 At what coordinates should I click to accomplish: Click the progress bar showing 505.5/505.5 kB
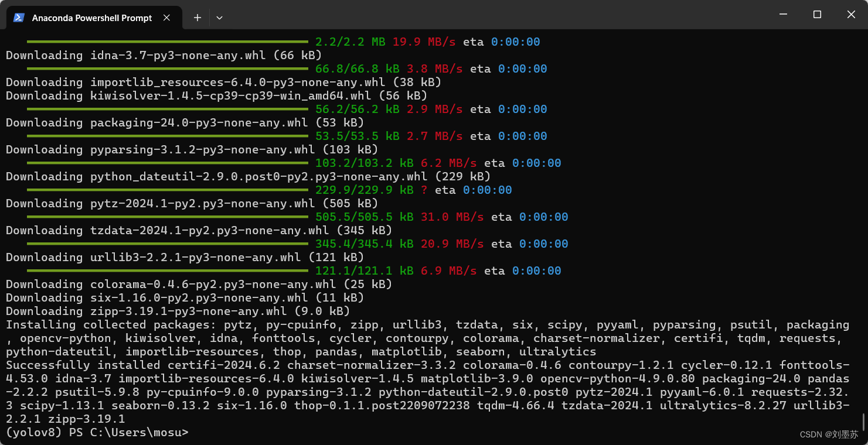pyautogui.click(x=168, y=217)
